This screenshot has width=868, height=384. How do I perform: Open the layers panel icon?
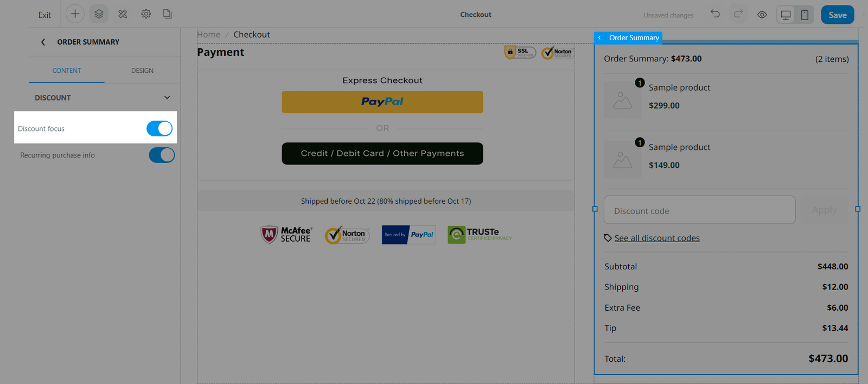(x=99, y=14)
